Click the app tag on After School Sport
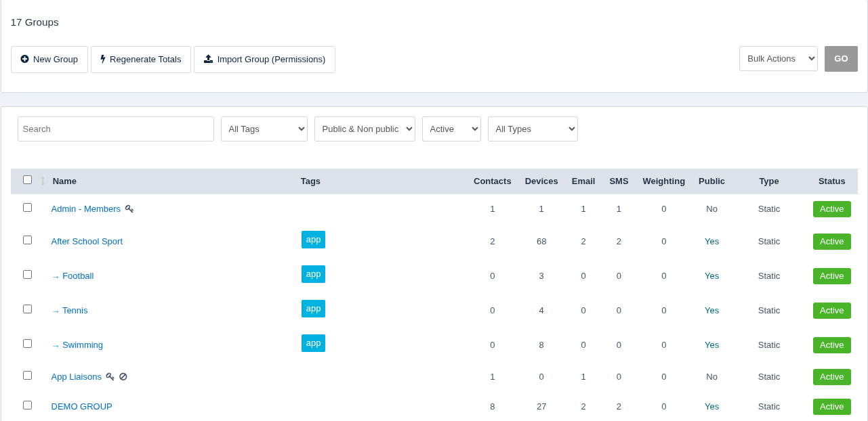Screen dimensions: 868x421 point(313,240)
